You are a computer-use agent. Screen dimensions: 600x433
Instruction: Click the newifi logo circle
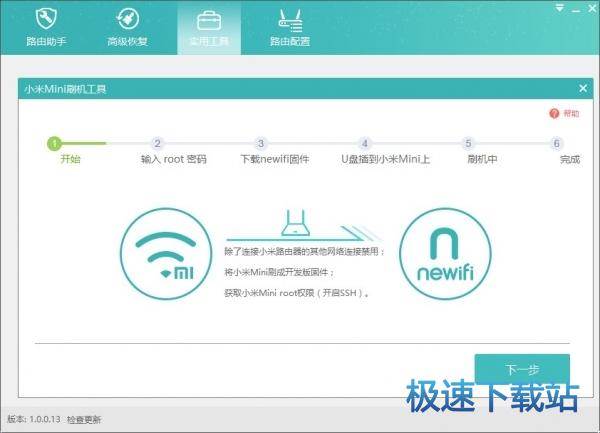click(x=445, y=254)
